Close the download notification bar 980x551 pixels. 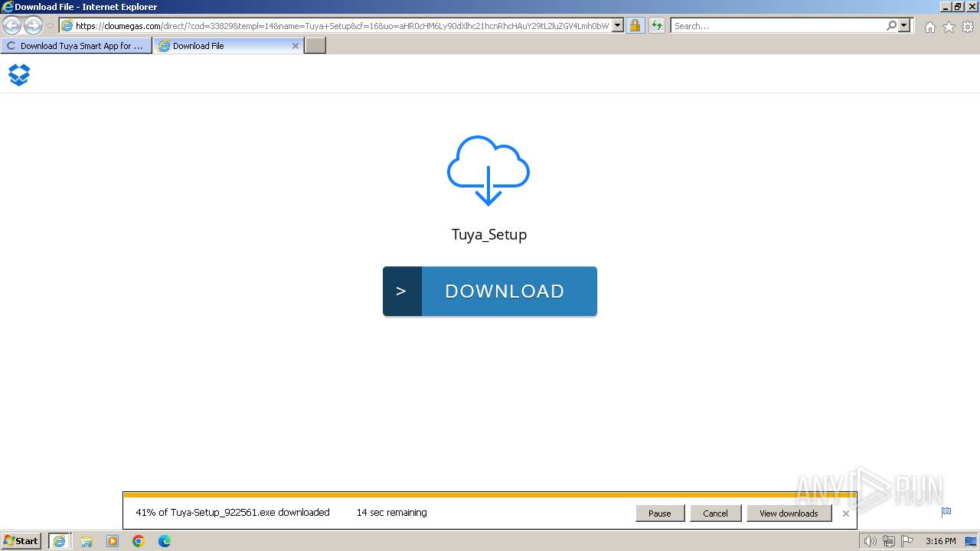click(845, 514)
